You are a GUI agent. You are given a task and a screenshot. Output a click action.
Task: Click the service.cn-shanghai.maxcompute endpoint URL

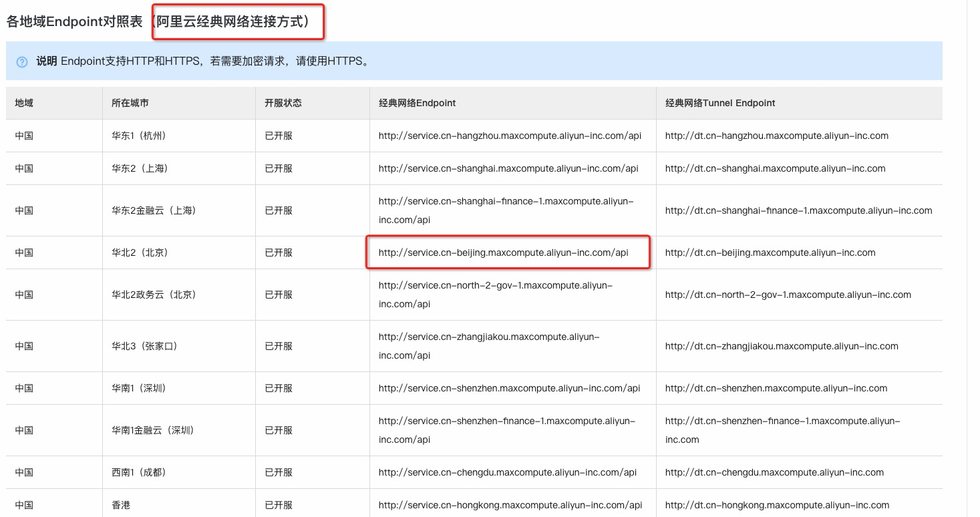click(508, 168)
